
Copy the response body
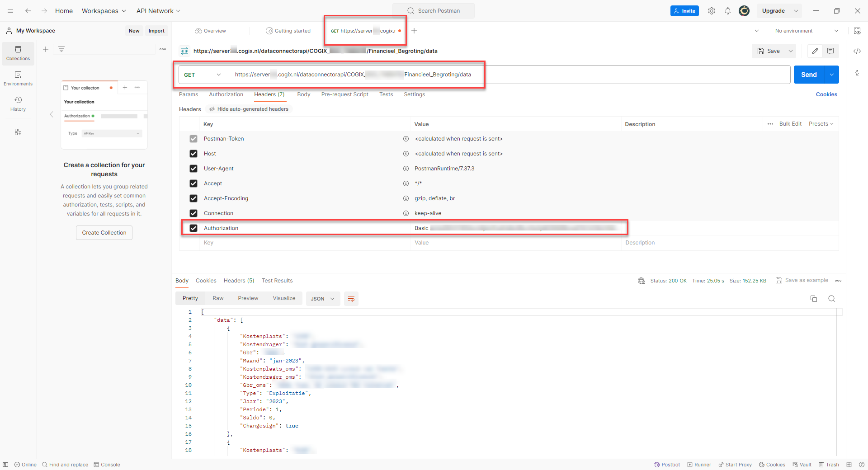tap(814, 299)
